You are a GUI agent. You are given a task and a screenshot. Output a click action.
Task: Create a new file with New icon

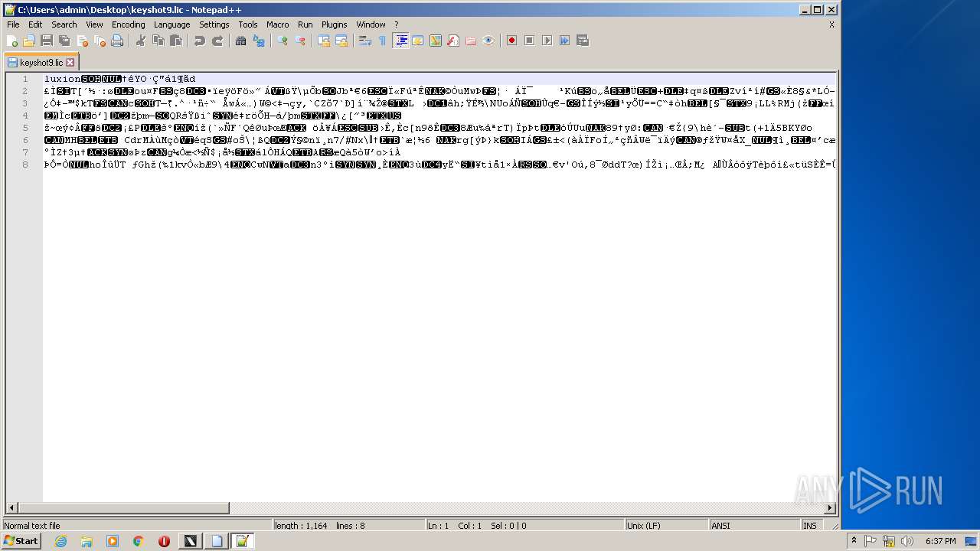(12, 41)
